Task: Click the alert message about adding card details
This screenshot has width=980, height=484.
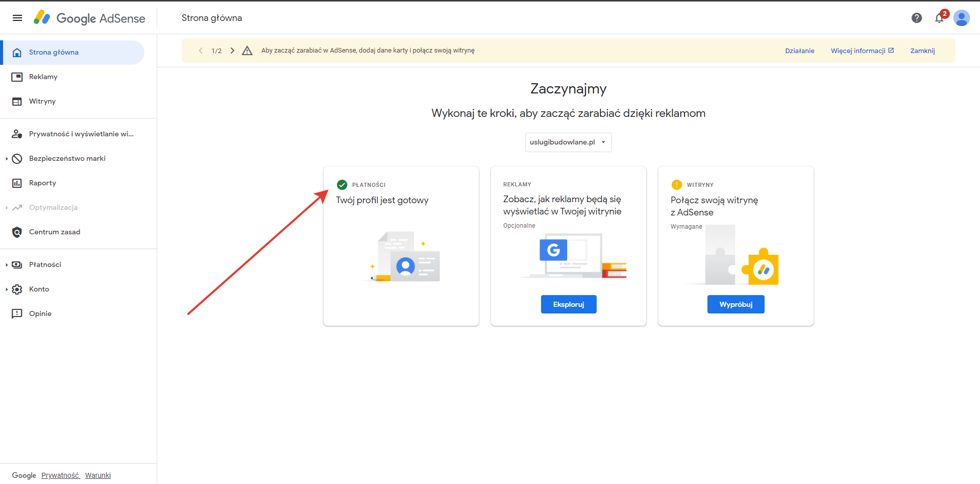Action: (368, 51)
